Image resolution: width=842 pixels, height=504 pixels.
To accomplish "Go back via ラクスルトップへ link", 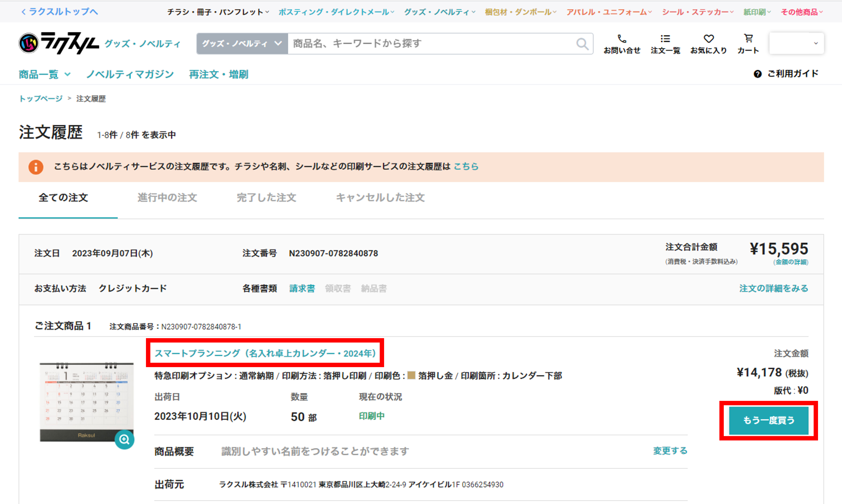I will pos(59,11).
